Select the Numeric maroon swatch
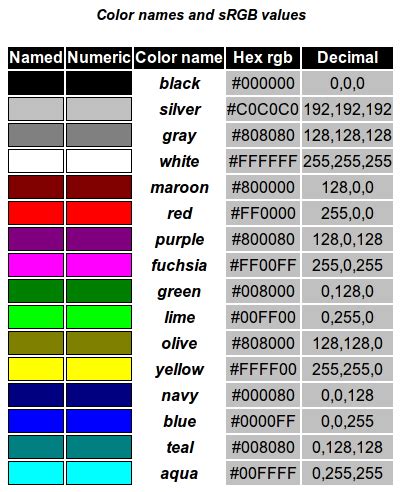The image size is (400, 492). 99,187
